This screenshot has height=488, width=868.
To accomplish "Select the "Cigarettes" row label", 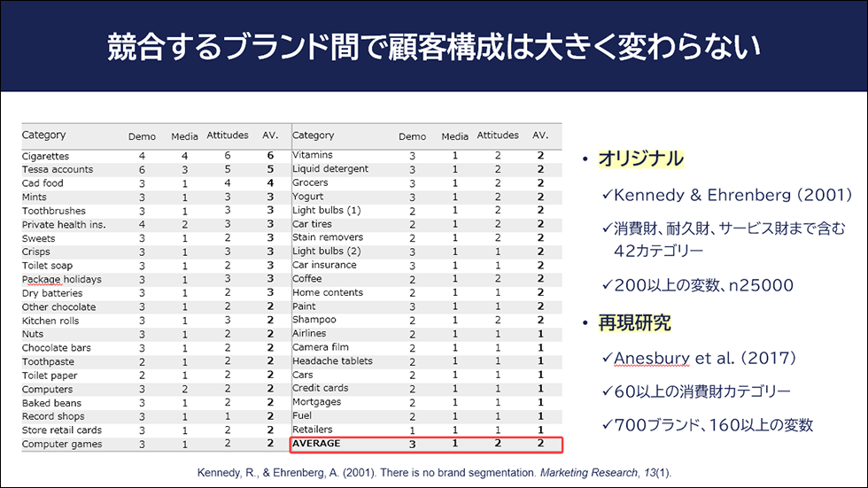I will (45, 156).
